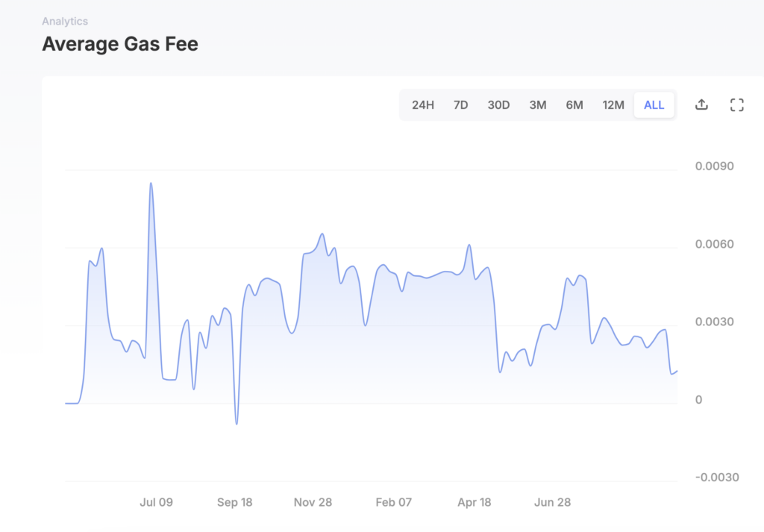Select the 24H time range

point(423,104)
